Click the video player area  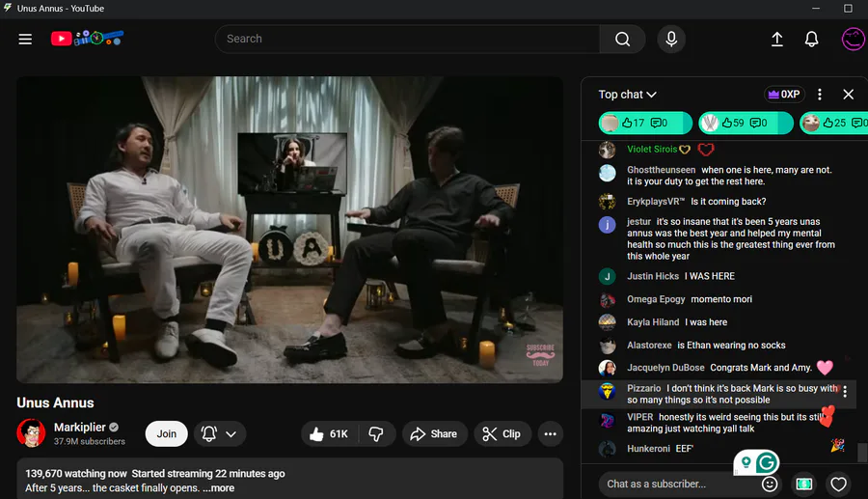(x=289, y=230)
